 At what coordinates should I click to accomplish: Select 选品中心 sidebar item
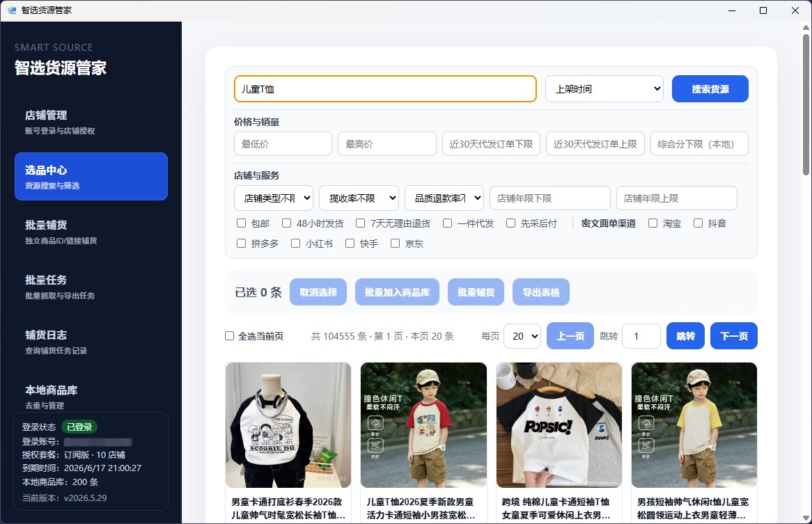[x=91, y=176]
